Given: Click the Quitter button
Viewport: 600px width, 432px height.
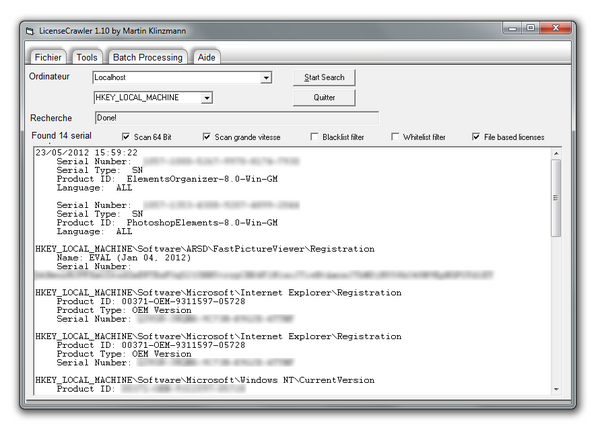Looking at the screenshot, I should 324,98.
